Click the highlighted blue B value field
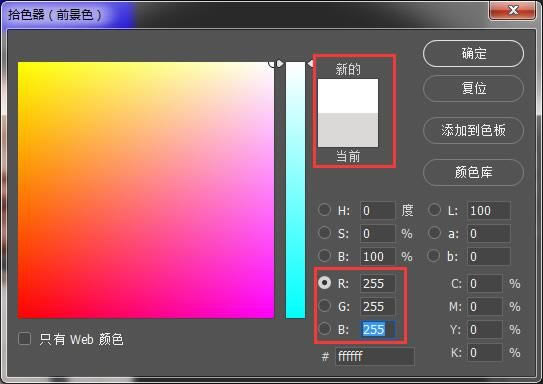Screen dimensions: 543x384 tap(377, 329)
